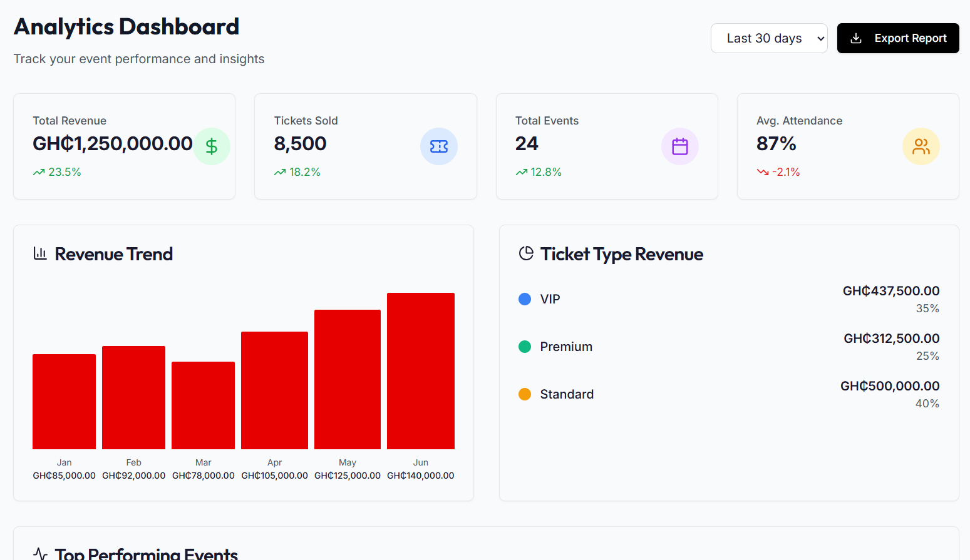Click the 35% VIP share
Image resolution: width=970 pixels, height=560 pixels.
[x=927, y=308]
